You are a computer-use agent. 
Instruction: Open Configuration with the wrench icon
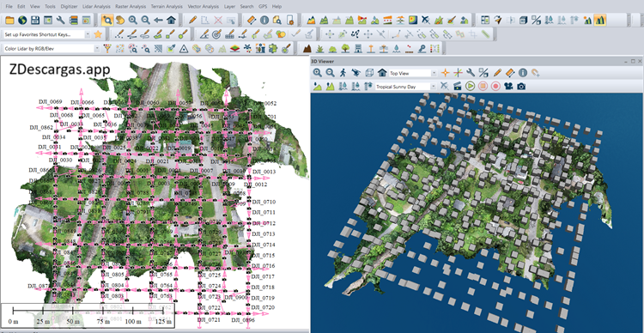pos(60,20)
